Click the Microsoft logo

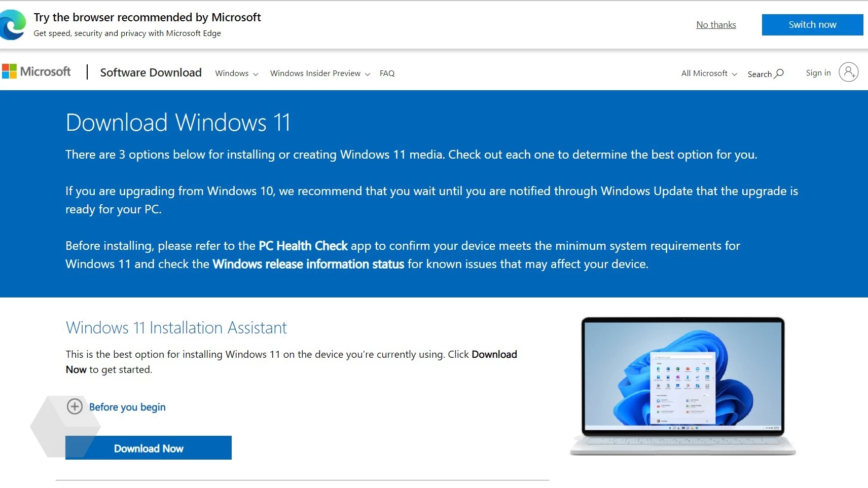click(x=37, y=71)
